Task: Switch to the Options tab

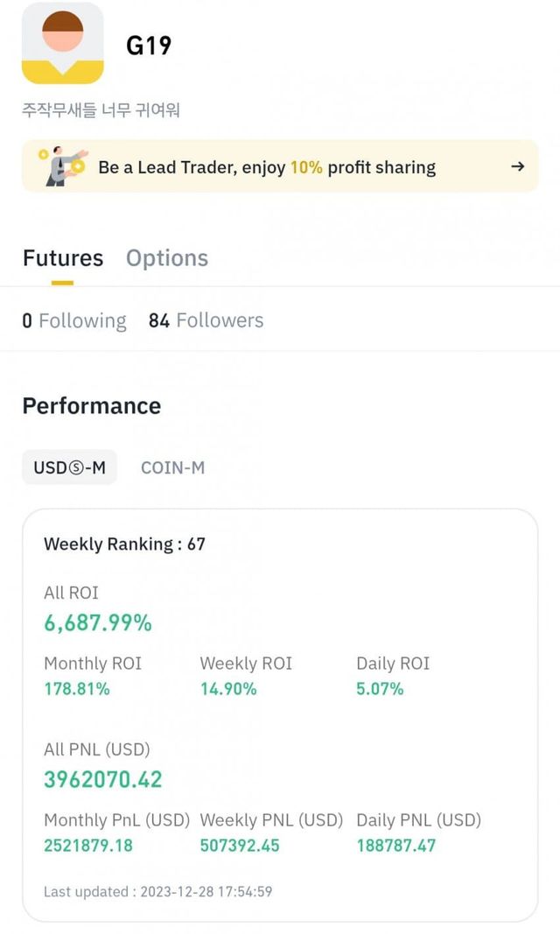Action: [167, 258]
